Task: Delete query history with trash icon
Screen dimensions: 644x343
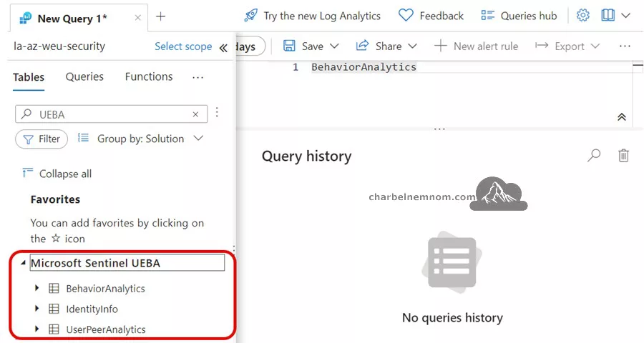Action: click(x=623, y=156)
